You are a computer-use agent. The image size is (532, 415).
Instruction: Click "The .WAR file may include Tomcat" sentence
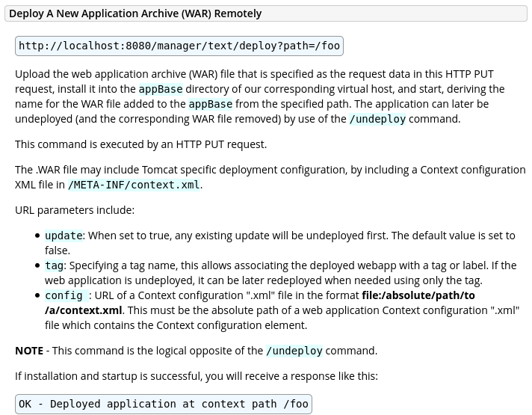pyautogui.click(x=269, y=170)
